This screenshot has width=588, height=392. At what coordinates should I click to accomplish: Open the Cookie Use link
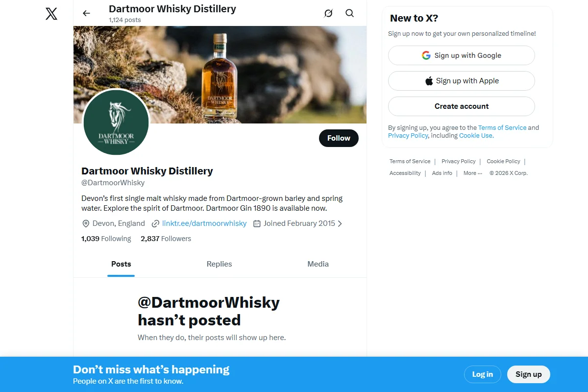click(475, 135)
